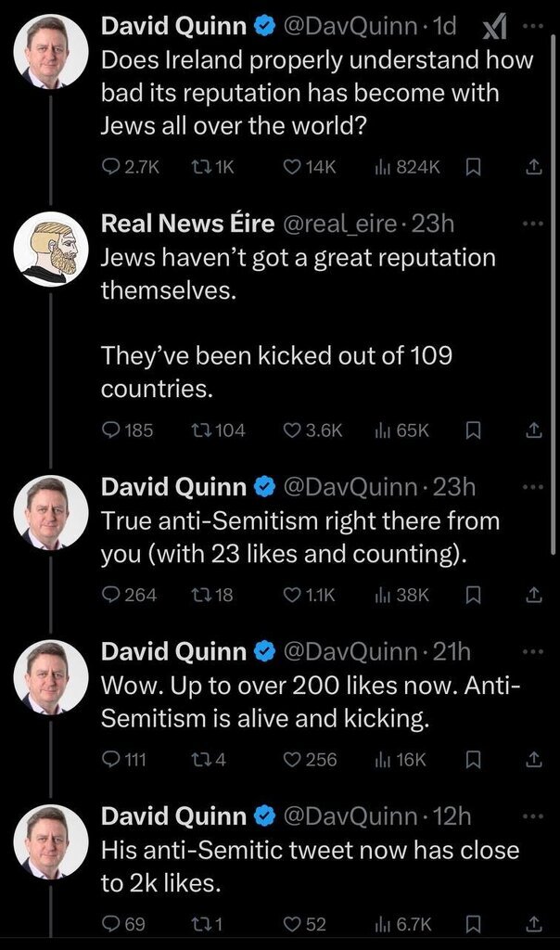The height and width of the screenshot is (950, 560).
Task: Reply to the tweet with 264 comments
Action: coord(111,595)
